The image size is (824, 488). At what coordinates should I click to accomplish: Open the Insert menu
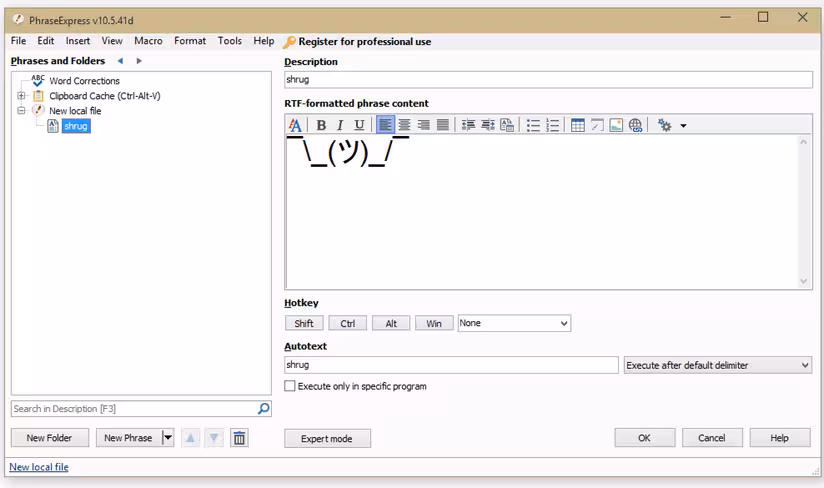click(78, 41)
